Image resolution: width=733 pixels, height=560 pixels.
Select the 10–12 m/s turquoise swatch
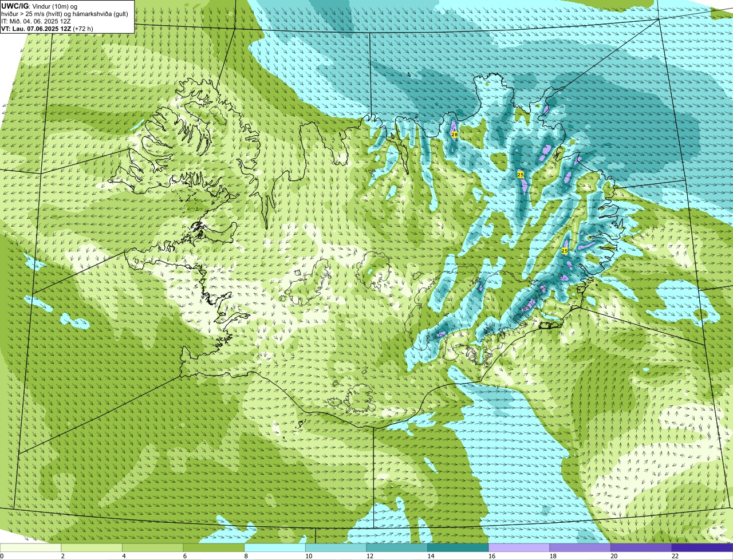tap(336, 547)
